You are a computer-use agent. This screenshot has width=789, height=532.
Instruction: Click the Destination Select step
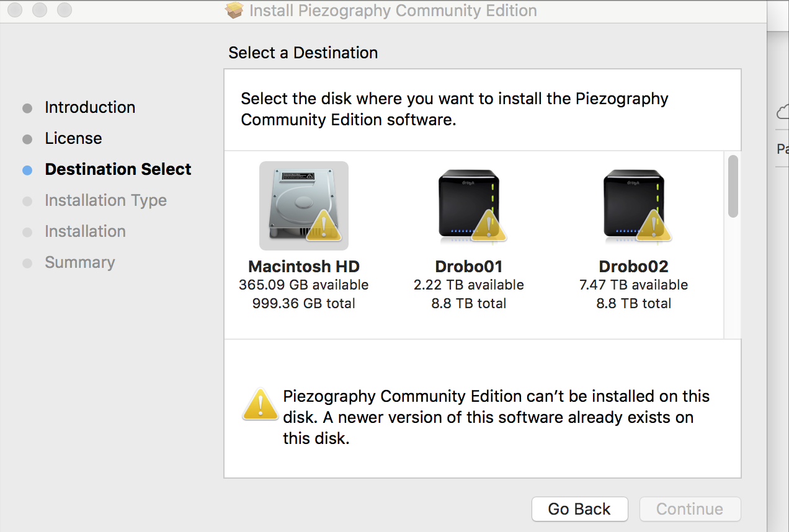(118, 169)
